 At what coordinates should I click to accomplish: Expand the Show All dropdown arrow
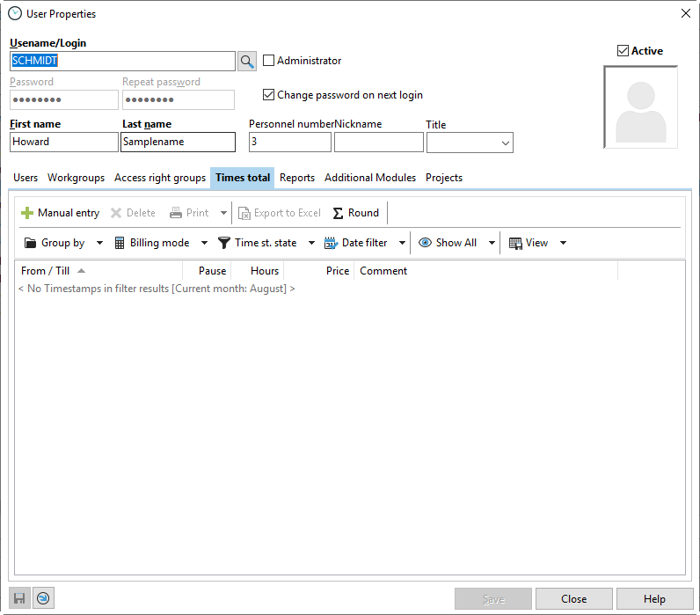coord(492,243)
